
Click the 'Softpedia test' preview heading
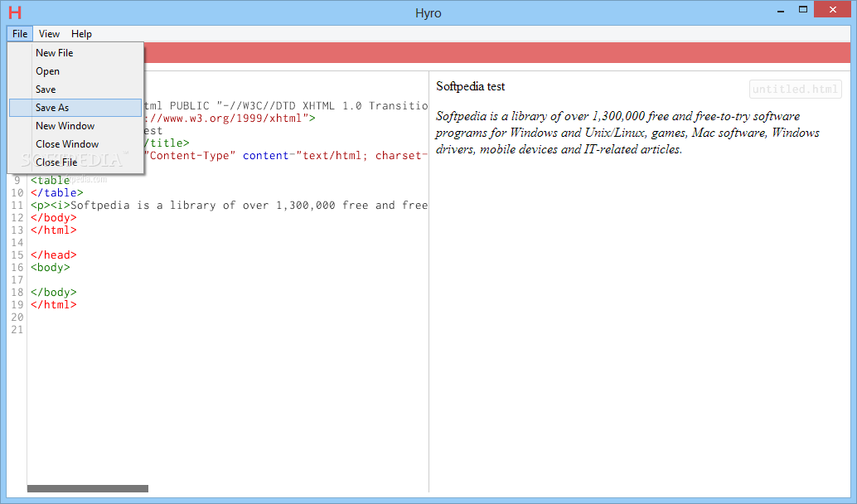click(x=471, y=86)
